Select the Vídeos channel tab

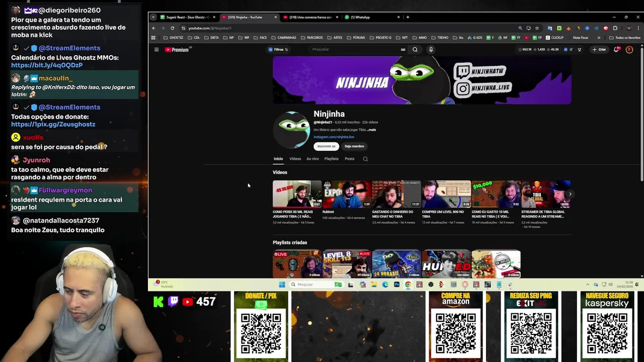(x=295, y=159)
